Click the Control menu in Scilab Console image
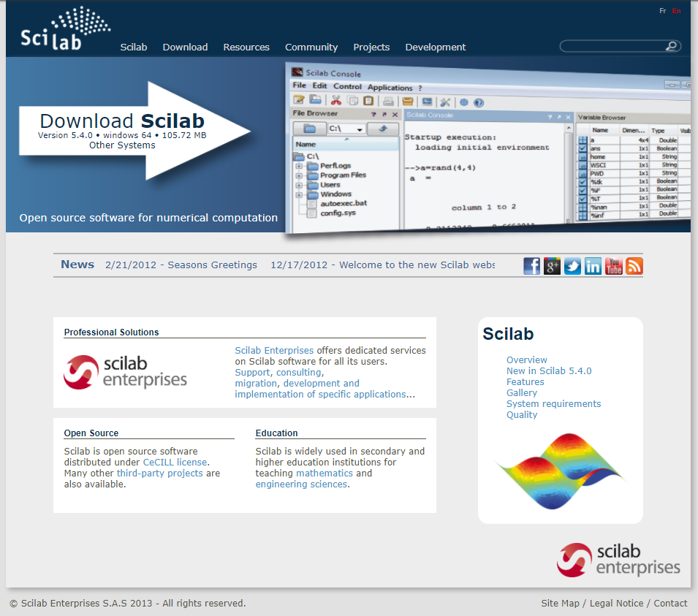The height and width of the screenshot is (616, 698). coord(347,86)
